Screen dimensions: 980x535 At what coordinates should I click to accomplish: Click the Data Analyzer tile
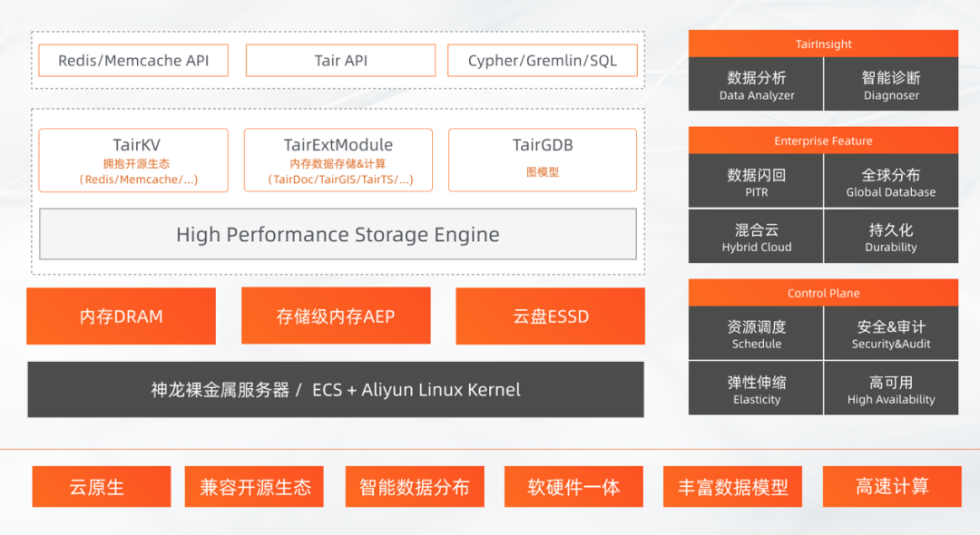pyautogui.click(x=756, y=84)
